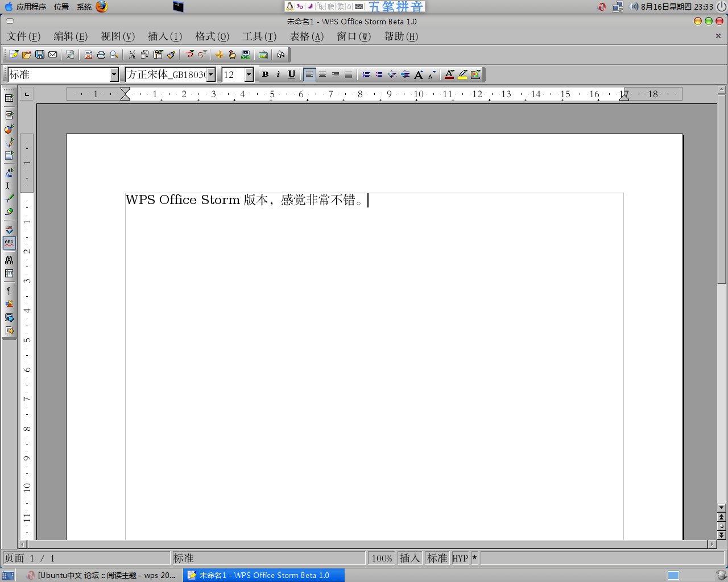This screenshot has height=582, width=728.
Task: Insert a table from the side toolbar
Action: (x=9, y=98)
